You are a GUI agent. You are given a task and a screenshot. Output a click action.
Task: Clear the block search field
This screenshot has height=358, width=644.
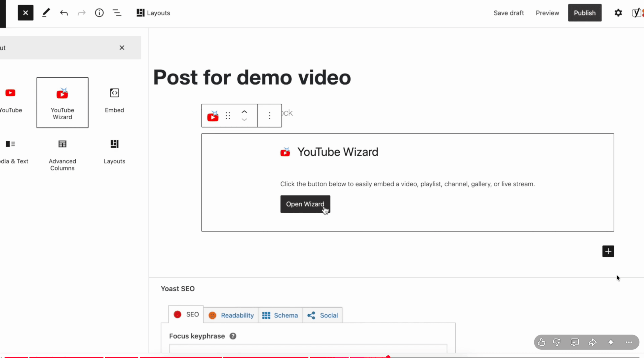[122, 48]
